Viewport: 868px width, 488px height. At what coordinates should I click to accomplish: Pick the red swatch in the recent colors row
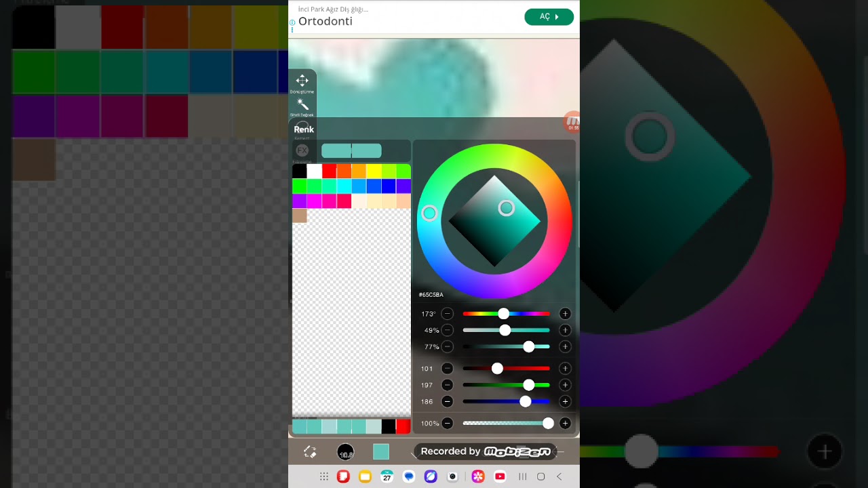403,426
